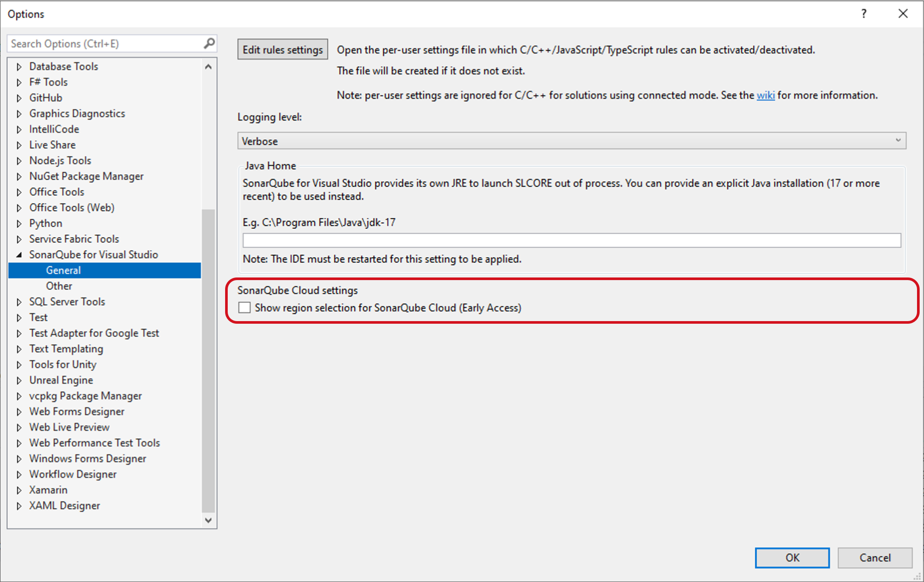Select Other under SonarQube for Visual Studio
Viewport: 924px width, 582px height.
tap(59, 286)
